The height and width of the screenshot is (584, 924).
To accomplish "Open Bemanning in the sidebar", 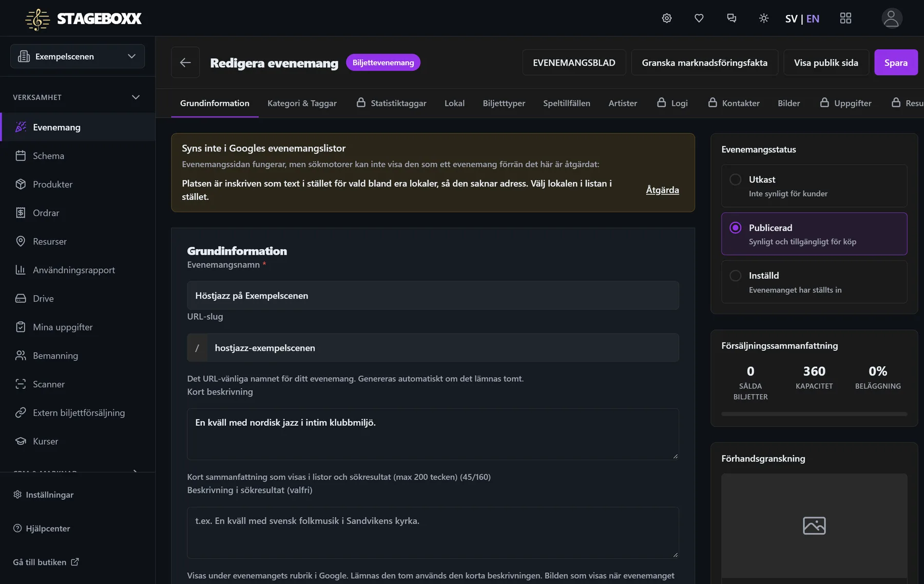I will coord(78,355).
